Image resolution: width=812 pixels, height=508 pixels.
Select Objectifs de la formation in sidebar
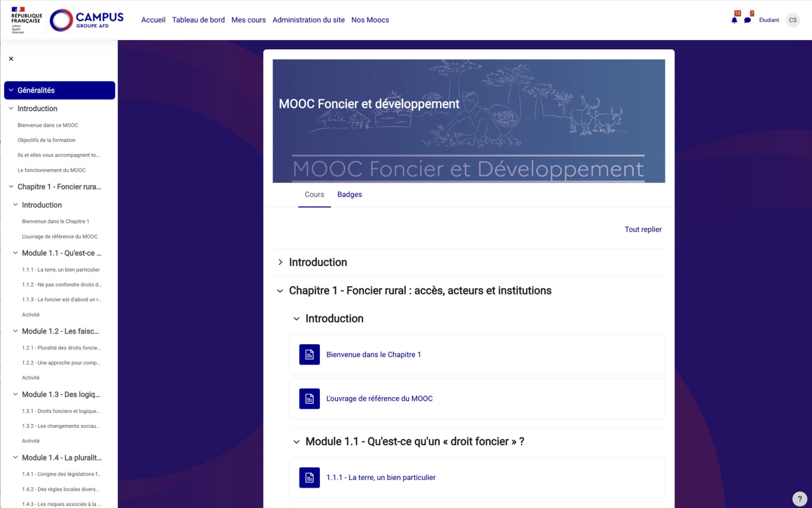47,140
